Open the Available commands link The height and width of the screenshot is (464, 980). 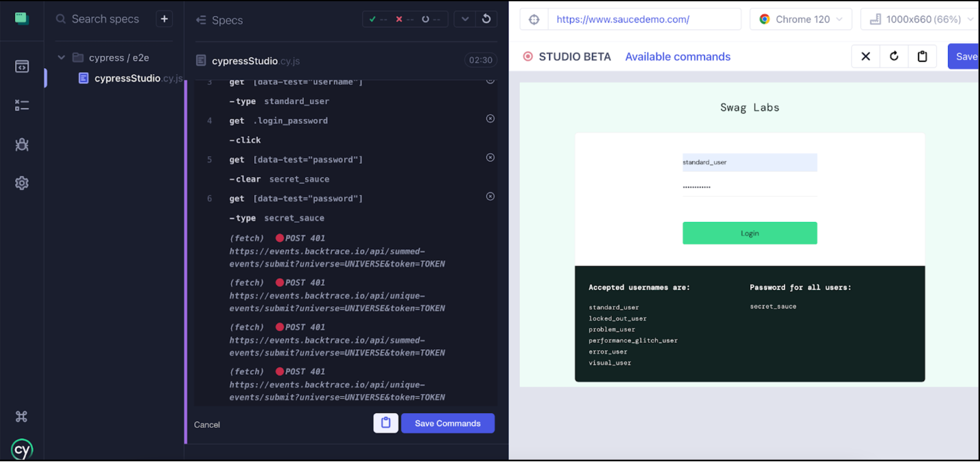click(678, 57)
